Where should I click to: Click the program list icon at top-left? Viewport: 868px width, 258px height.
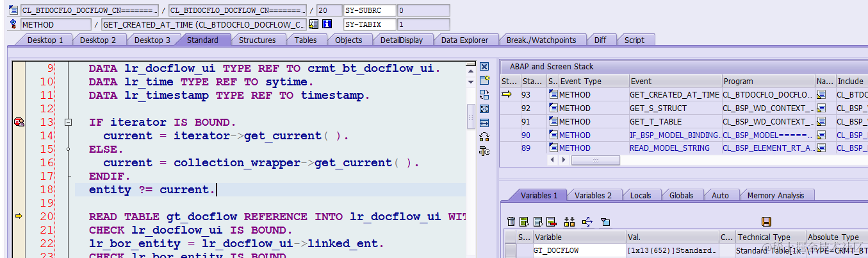13,11
